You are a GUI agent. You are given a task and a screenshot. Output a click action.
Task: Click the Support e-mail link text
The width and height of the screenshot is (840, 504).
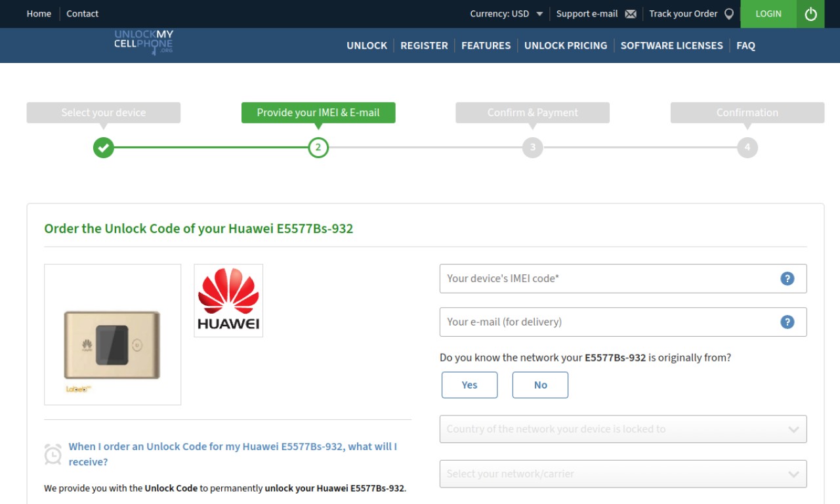[x=587, y=14]
